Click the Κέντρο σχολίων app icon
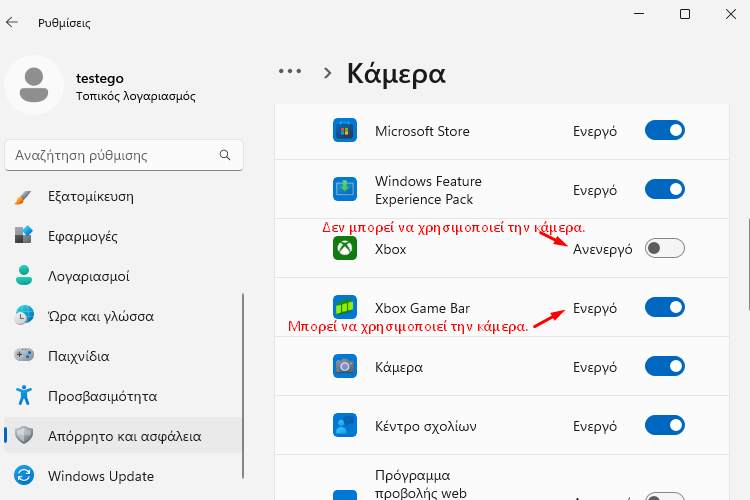750x500 pixels. pyautogui.click(x=345, y=425)
